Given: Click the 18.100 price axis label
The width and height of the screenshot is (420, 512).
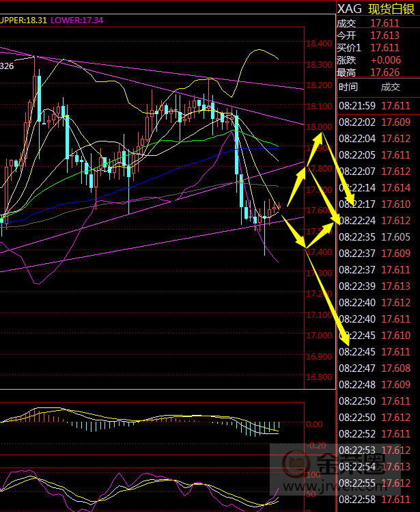Looking at the screenshot, I should pyautogui.click(x=319, y=106).
